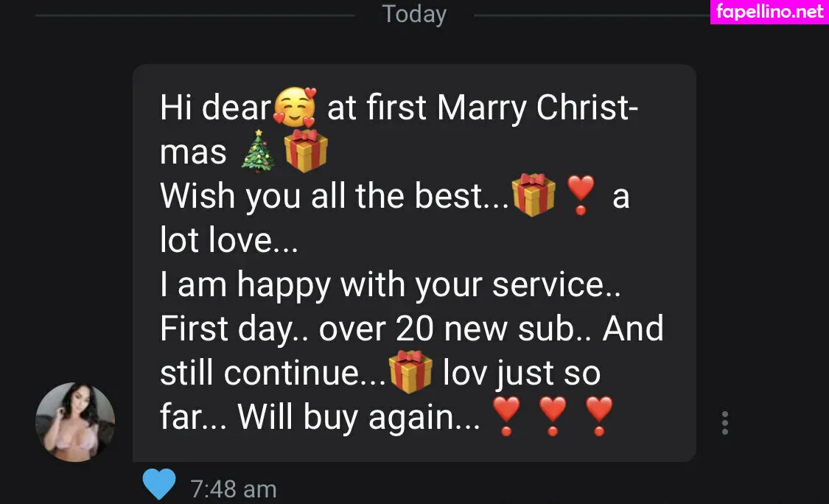This screenshot has width=829, height=504.
Task: Click the gift emoji after "the best..."
Action: point(534,196)
